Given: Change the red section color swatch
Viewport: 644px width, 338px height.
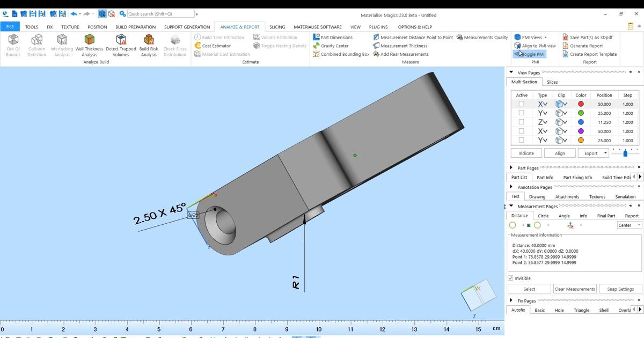Looking at the screenshot, I should pyautogui.click(x=581, y=104).
